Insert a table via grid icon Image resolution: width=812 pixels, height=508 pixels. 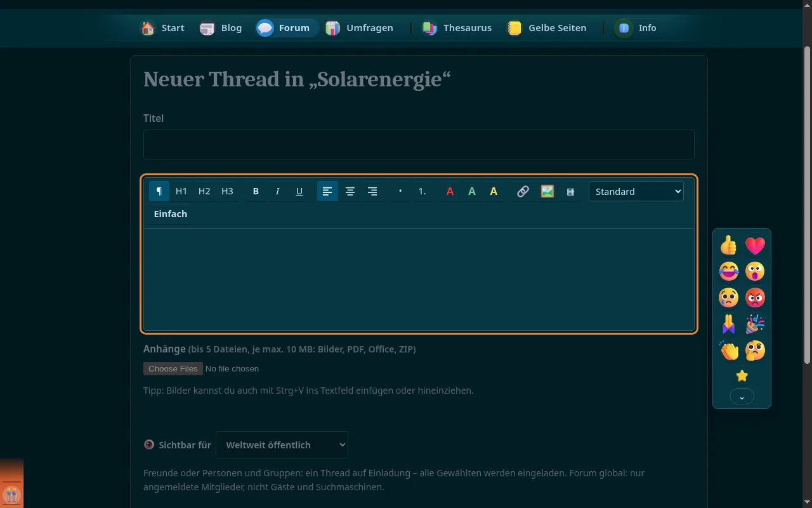(570, 191)
